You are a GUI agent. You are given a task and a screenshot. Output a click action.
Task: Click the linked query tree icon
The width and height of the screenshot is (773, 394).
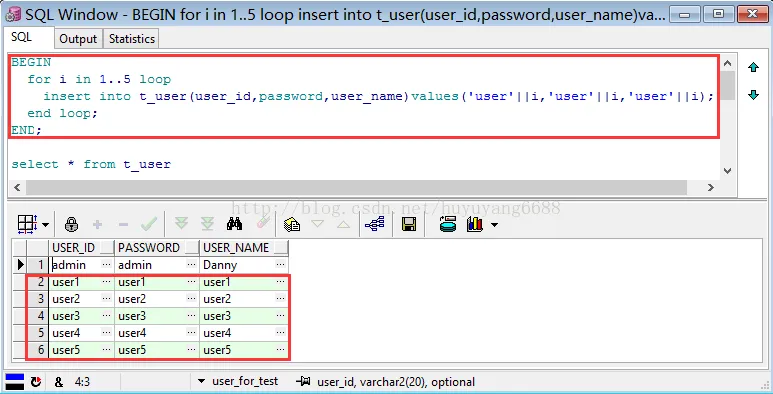pyautogui.click(x=375, y=225)
